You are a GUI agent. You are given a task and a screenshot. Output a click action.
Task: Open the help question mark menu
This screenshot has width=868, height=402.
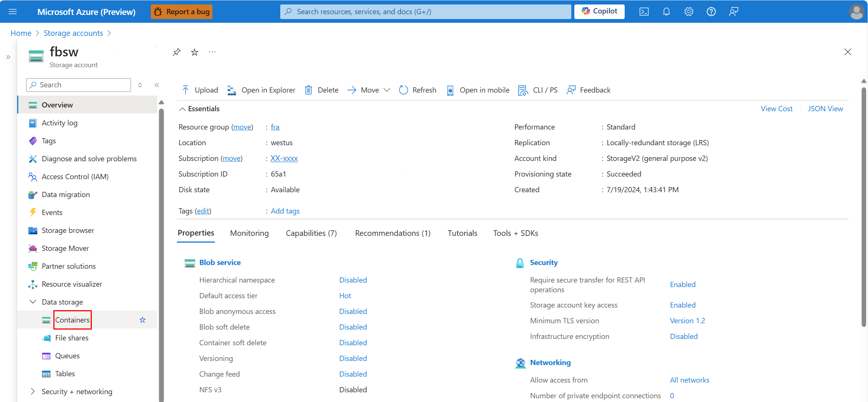point(711,12)
